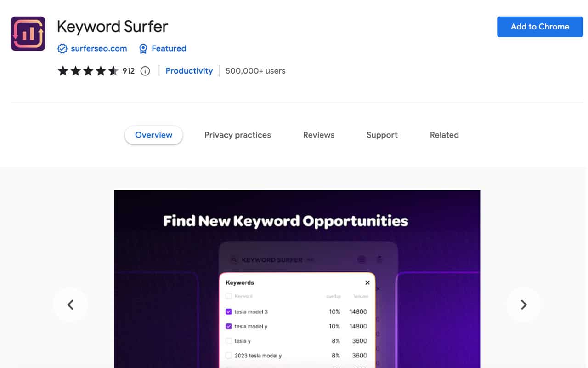588x368 pixels.
Task: Check the "tesla y" keyword checkbox
Action: point(229,341)
